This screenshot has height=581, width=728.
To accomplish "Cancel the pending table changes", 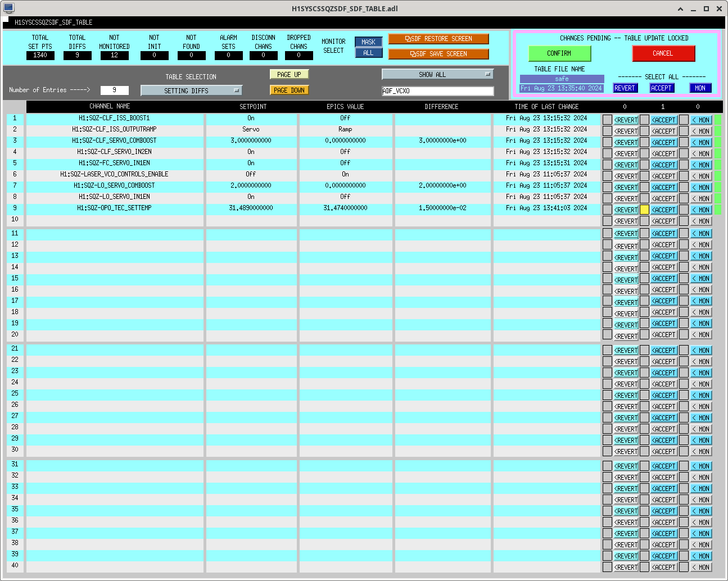I will (663, 53).
